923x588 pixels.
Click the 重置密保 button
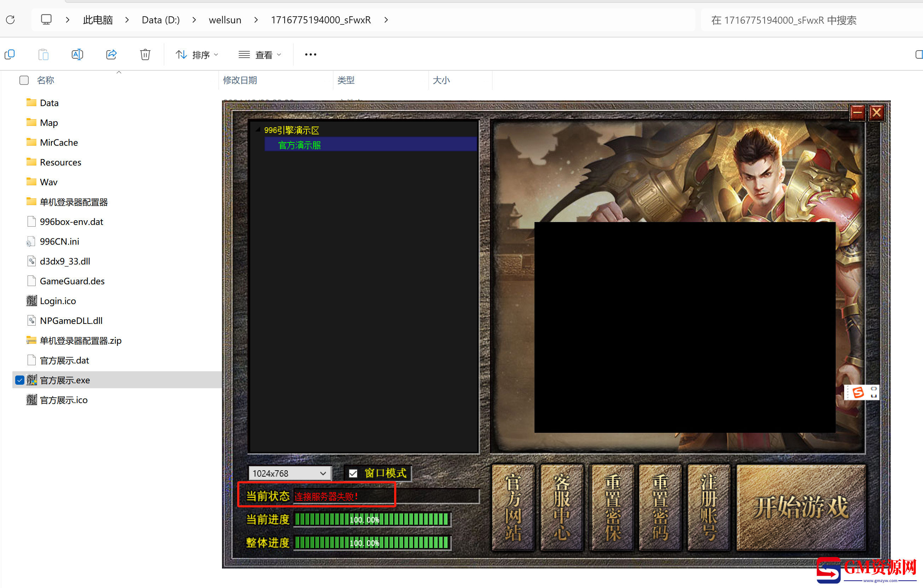(x=612, y=507)
